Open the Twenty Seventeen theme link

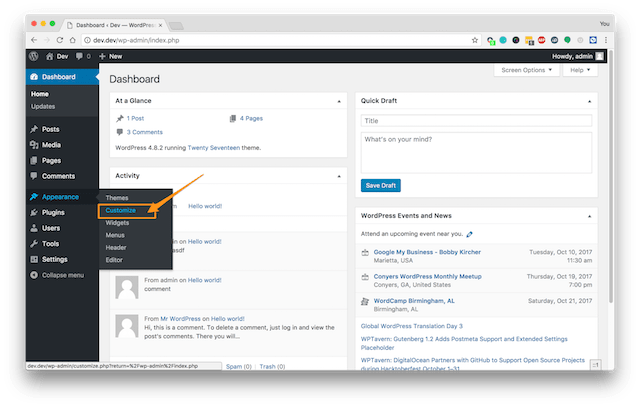point(214,148)
